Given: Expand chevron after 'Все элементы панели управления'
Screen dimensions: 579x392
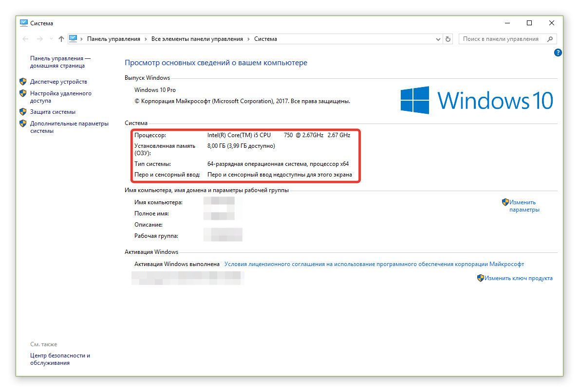Looking at the screenshot, I should pyautogui.click(x=248, y=39).
